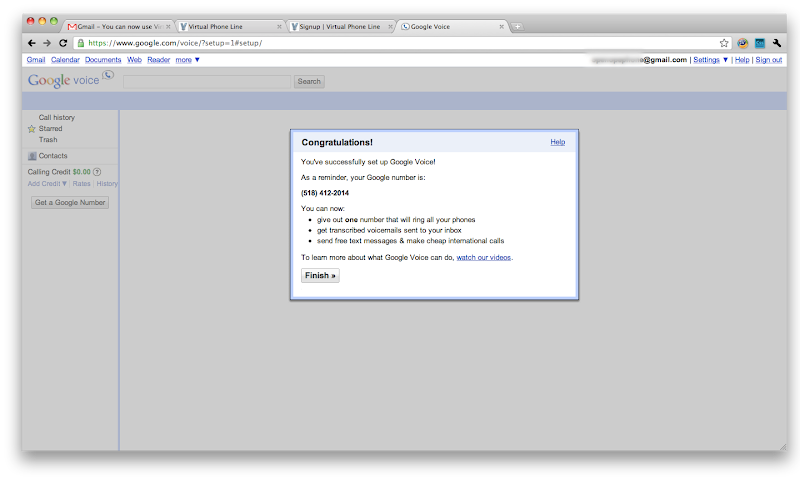This screenshot has width=800, height=481.
Task: Open the Reader link
Action: pos(159,60)
